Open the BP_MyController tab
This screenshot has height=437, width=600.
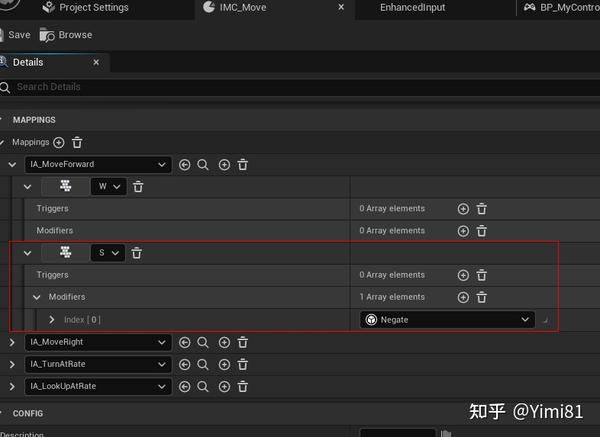pos(561,7)
